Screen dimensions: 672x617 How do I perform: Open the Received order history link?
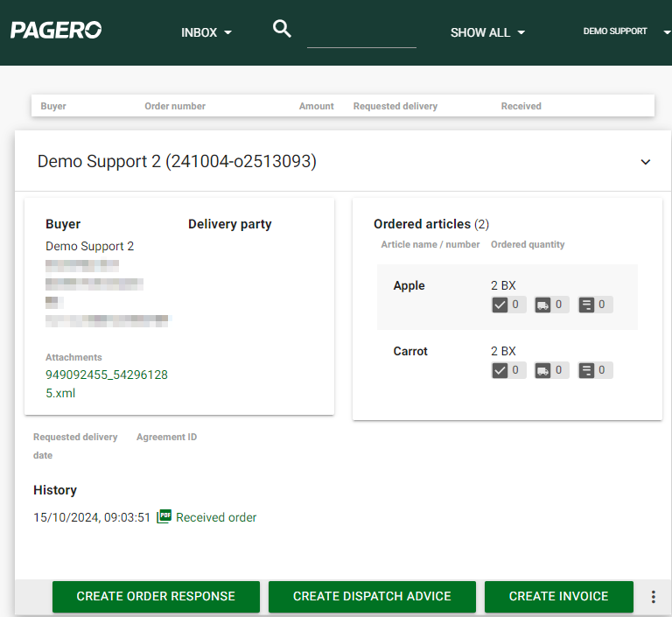tap(216, 517)
